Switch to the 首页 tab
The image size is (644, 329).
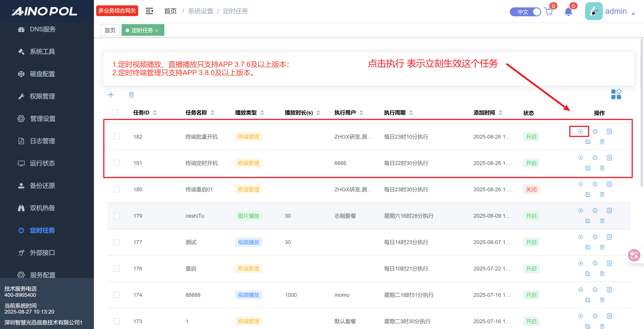(x=110, y=30)
